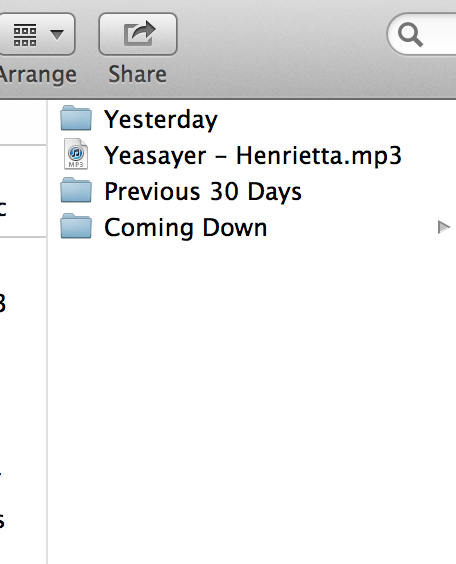
Task: Click the Arrange grid icon
Action: click(25, 35)
